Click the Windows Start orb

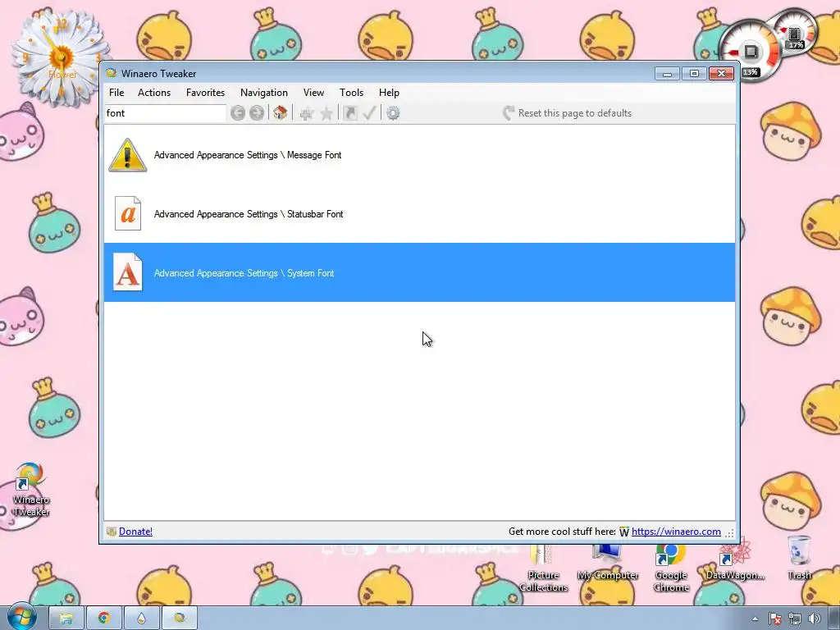[21, 617]
